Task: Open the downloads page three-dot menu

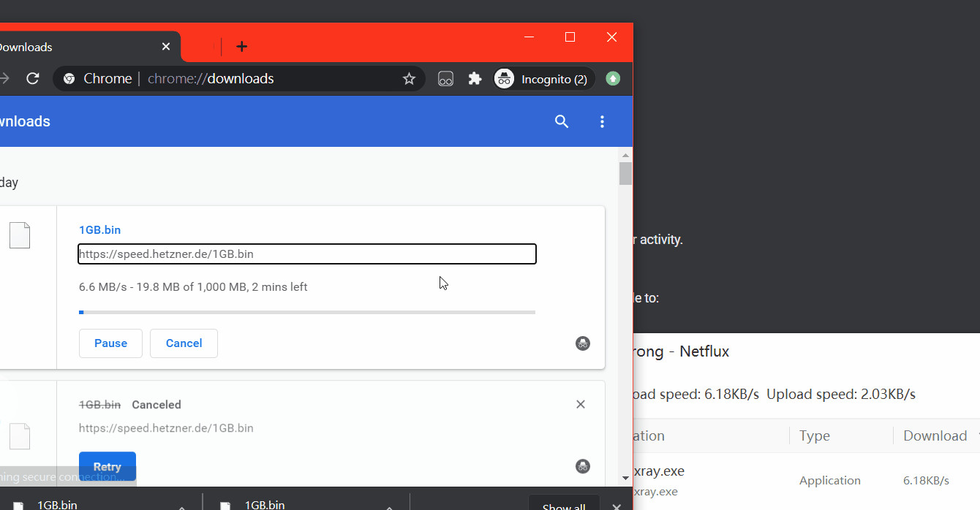Action: 602,121
